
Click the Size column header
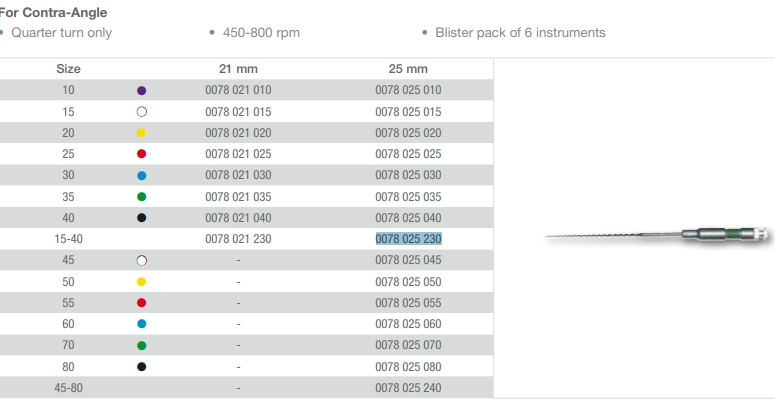coord(68,69)
